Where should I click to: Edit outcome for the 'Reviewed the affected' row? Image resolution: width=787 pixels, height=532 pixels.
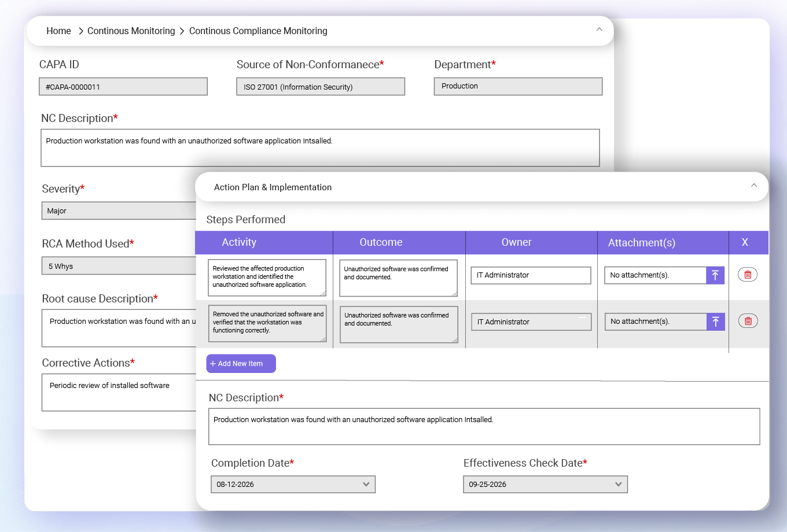pos(399,278)
